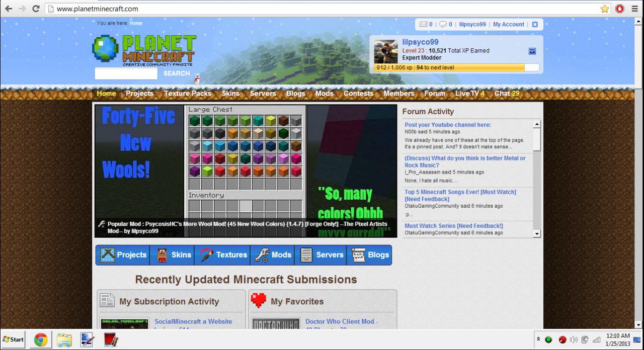Click the site search input field
This screenshot has width=644, height=350.
point(126,73)
